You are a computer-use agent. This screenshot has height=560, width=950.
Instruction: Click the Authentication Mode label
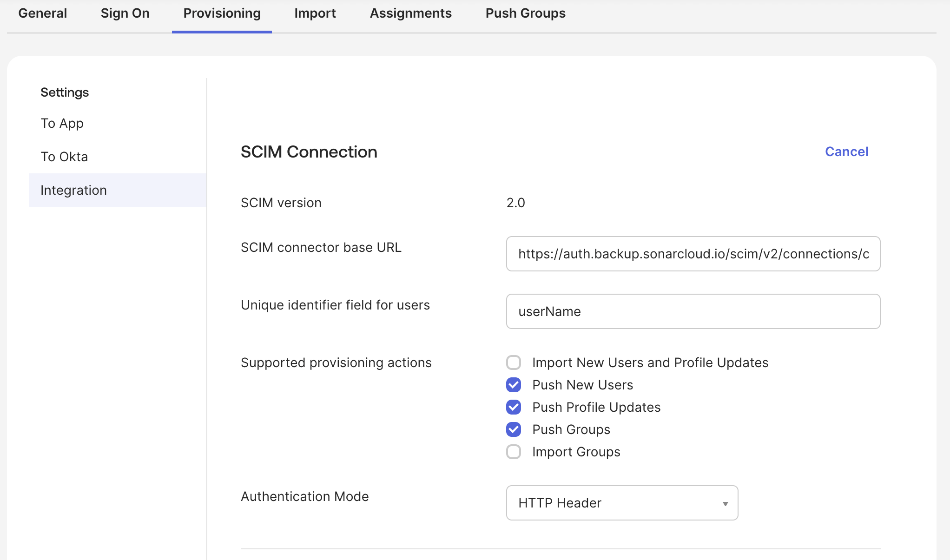coord(304,496)
